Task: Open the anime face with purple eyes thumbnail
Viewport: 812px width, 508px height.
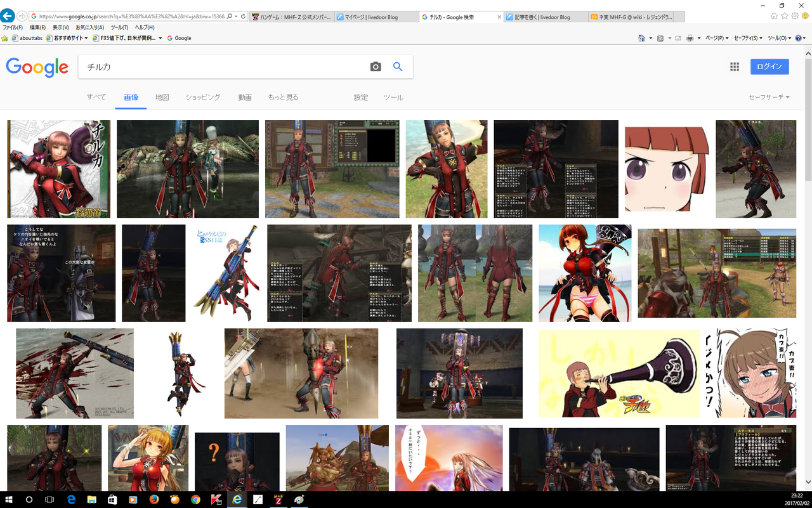Action: pyautogui.click(x=667, y=169)
